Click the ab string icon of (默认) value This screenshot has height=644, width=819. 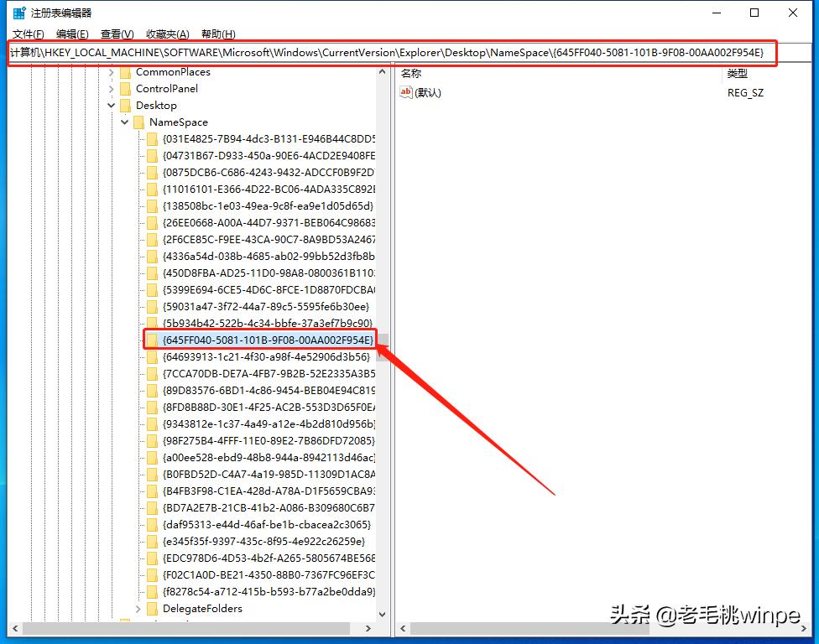point(406,92)
